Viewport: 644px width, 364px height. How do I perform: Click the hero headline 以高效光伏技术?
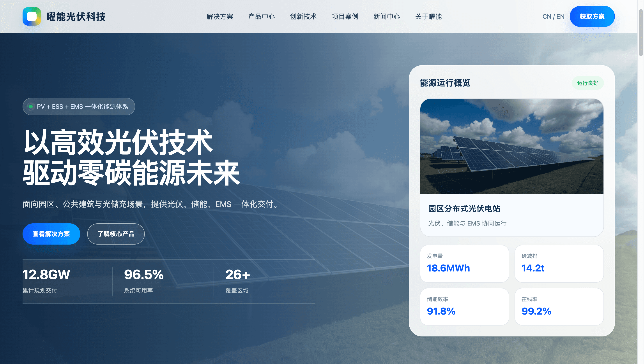(x=118, y=142)
